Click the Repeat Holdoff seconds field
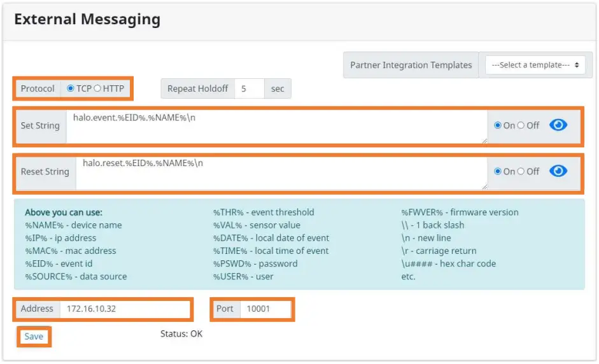This screenshot has width=599, height=364. click(x=249, y=88)
